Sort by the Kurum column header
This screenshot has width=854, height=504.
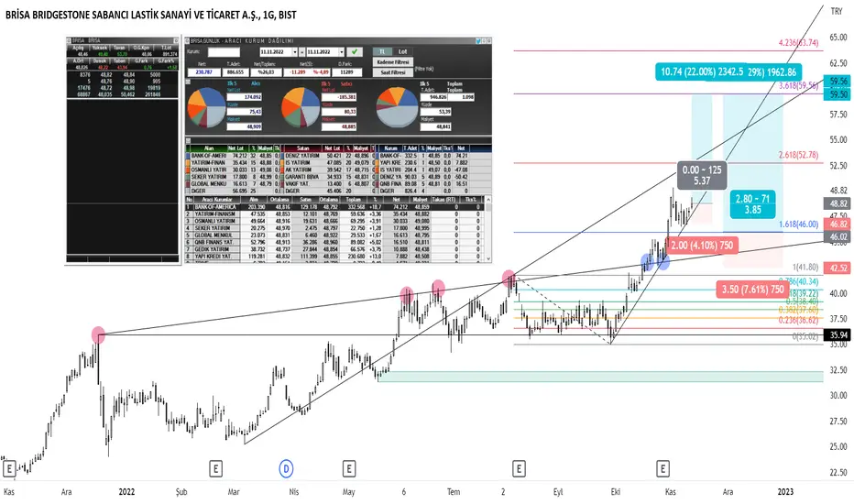pyautogui.click(x=391, y=148)
